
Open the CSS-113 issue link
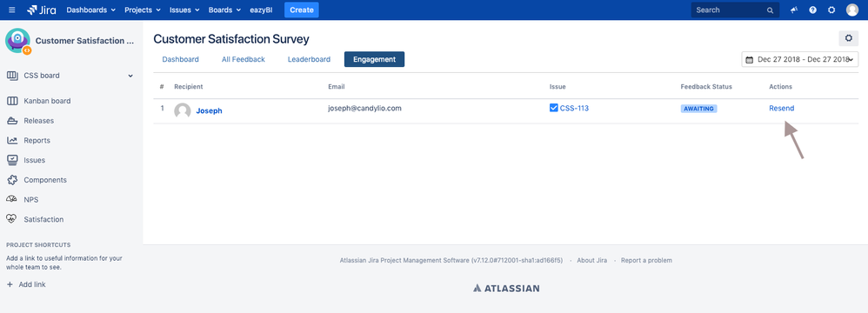[574, 109]
